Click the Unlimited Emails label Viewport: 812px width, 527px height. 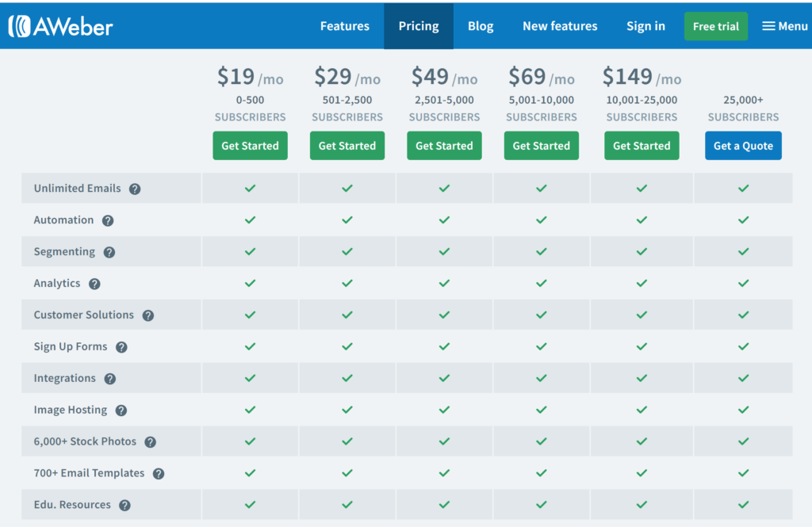pyautogui.click(x=77, y=189)
